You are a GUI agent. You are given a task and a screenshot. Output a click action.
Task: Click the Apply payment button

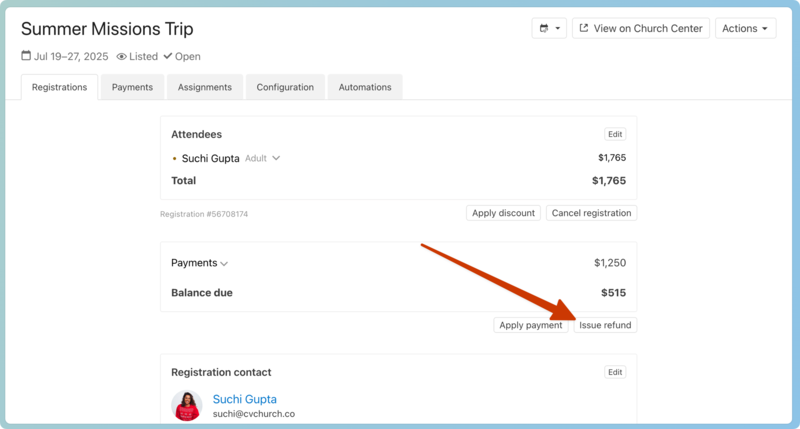click(530, 325)
